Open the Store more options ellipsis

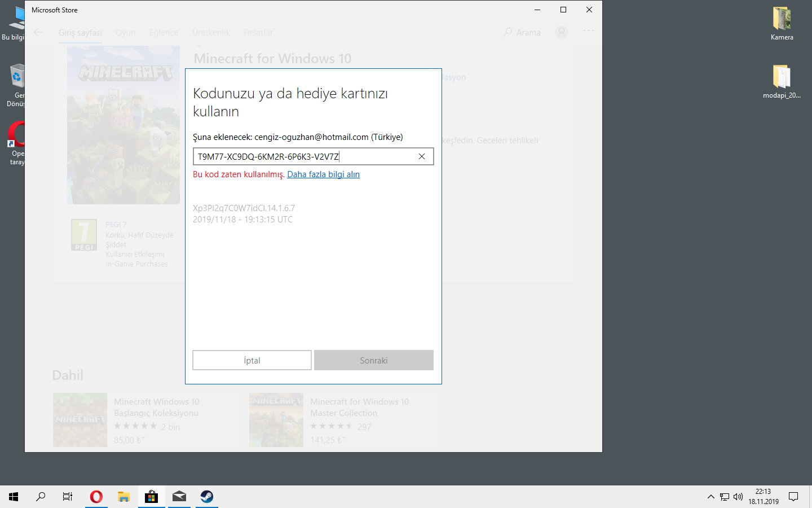coord(589,31)
